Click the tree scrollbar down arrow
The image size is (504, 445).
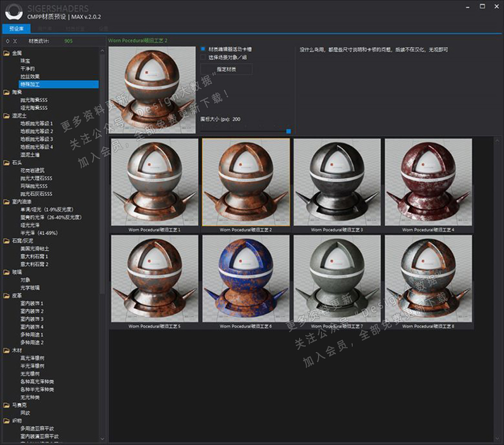pos(102,438)
